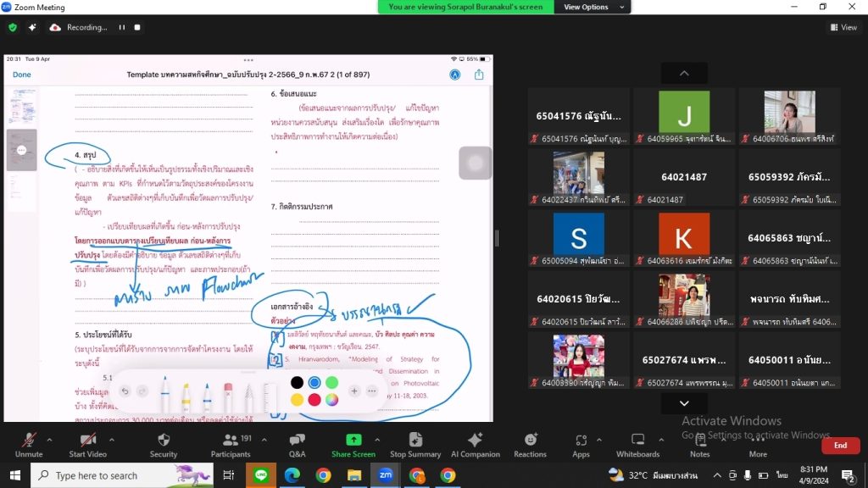Expand share options arrow beside Share Screen
The image size is (868, 488).
click(377, 440)
